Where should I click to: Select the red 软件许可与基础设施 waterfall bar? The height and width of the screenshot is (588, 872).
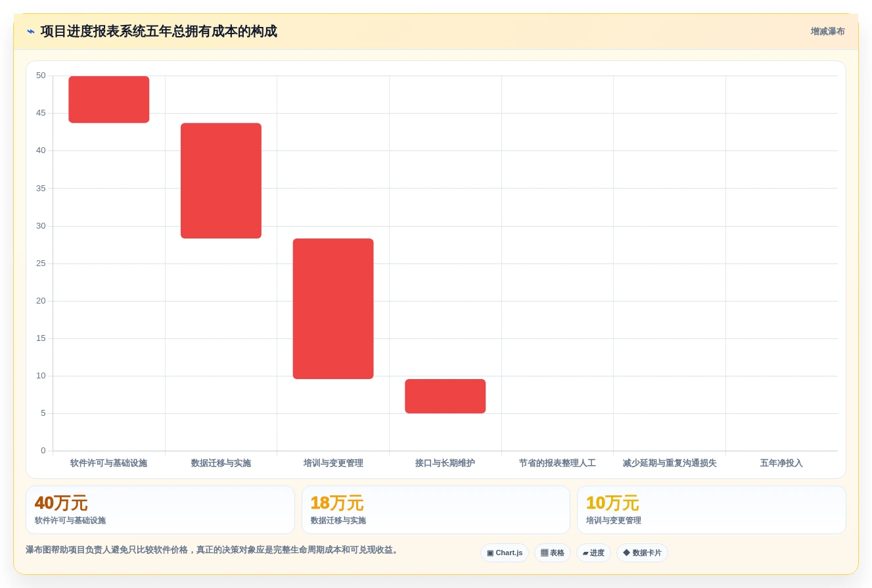click(109, 99)
